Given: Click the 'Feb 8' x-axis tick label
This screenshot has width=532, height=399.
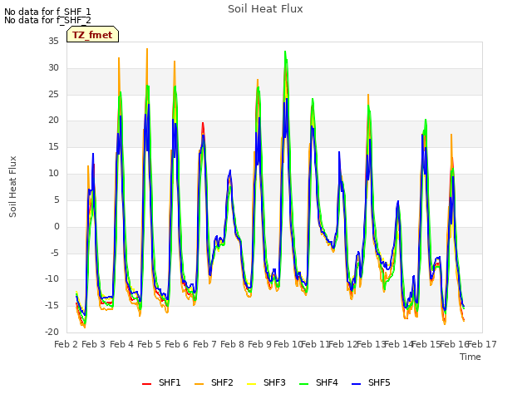Looking at the screenshot, I should [x=232, y=344].
